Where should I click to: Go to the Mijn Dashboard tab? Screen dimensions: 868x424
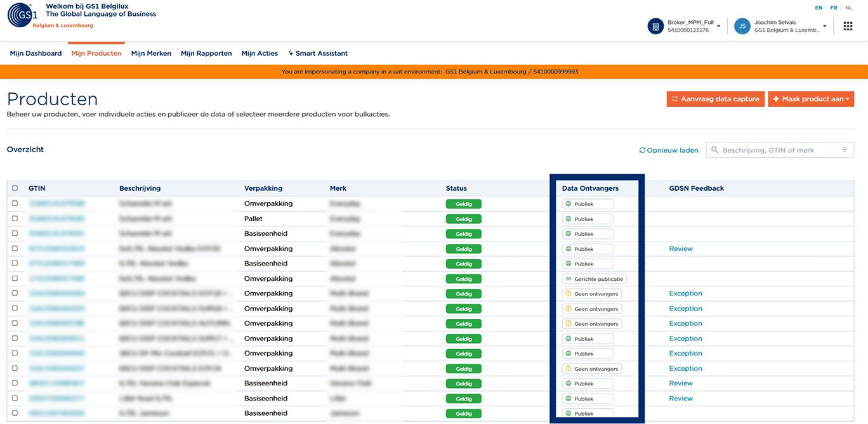(36, 53)
